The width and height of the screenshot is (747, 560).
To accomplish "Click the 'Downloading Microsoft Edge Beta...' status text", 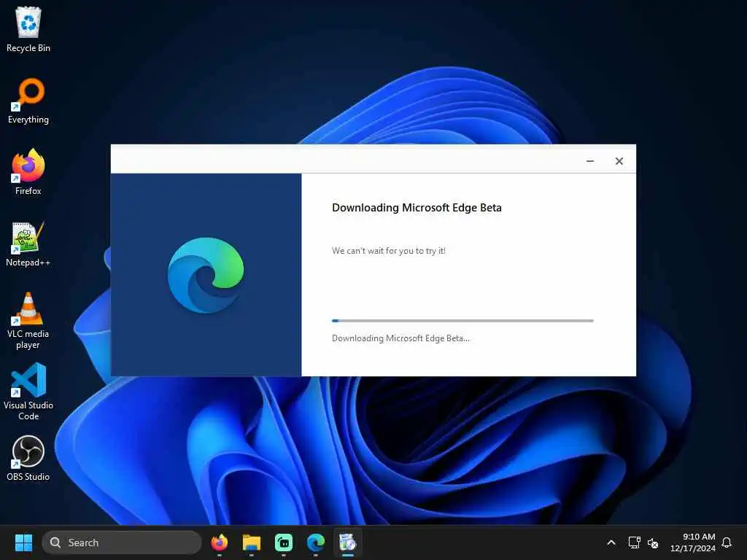I will coord(400,338).
